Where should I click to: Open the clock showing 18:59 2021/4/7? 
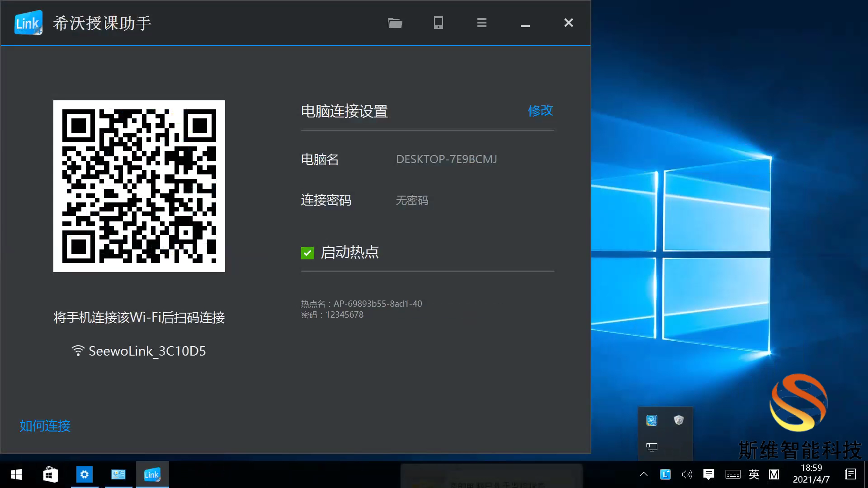[811, 474]
